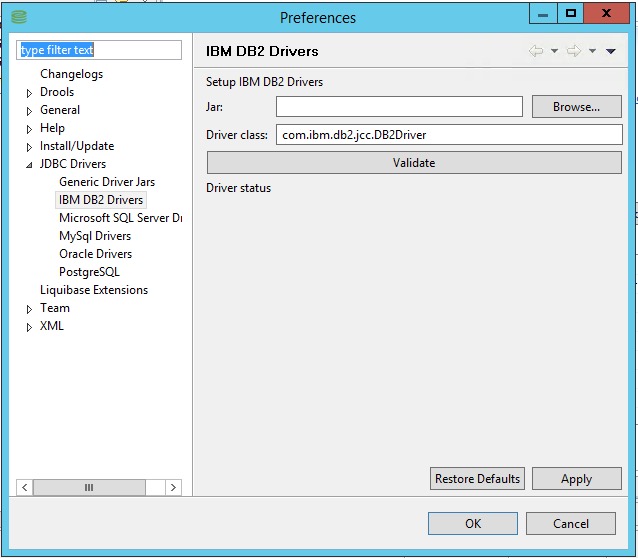This screenshot has width=638, height=558.
Task: Open MySql Drivers page
Action: pos(95,236)
